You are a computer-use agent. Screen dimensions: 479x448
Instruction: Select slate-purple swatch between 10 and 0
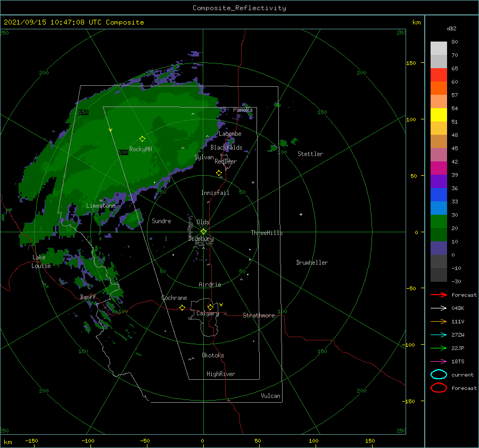click(439, 248)
